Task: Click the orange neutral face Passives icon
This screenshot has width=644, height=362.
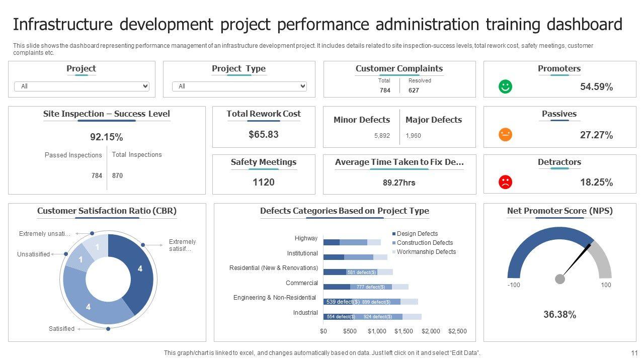Action: tap(505, 135)
